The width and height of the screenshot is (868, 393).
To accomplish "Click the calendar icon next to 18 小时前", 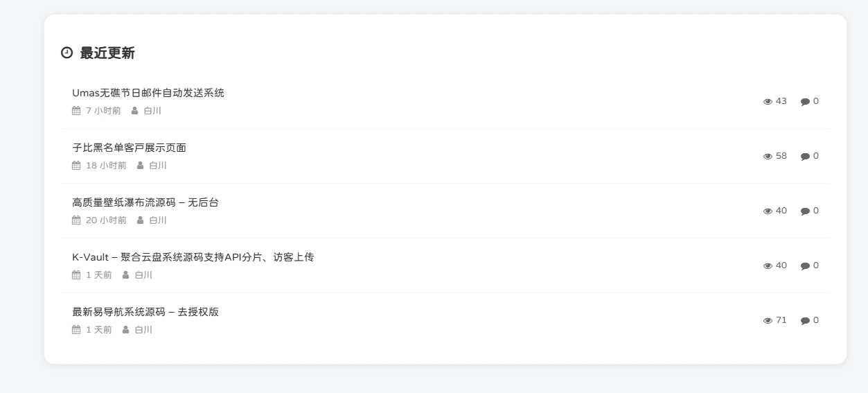I will [x=76, y=166].
